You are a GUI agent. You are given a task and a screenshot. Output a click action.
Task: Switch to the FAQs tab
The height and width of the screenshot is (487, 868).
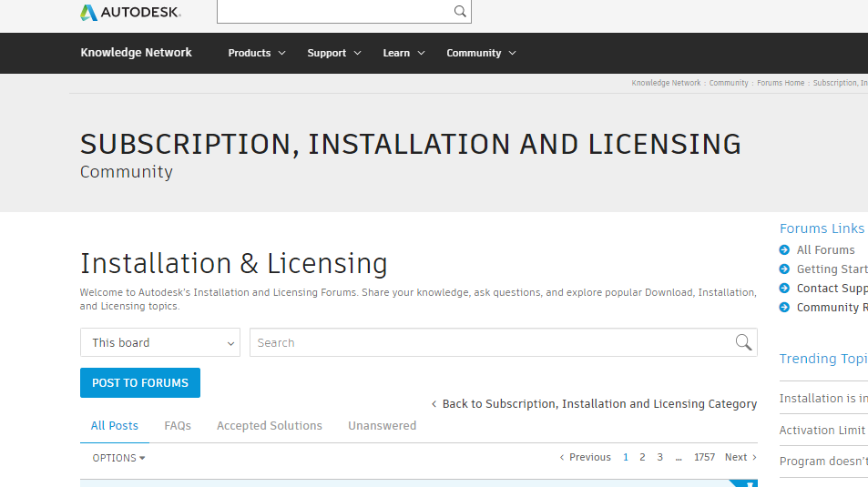point(178,426)
